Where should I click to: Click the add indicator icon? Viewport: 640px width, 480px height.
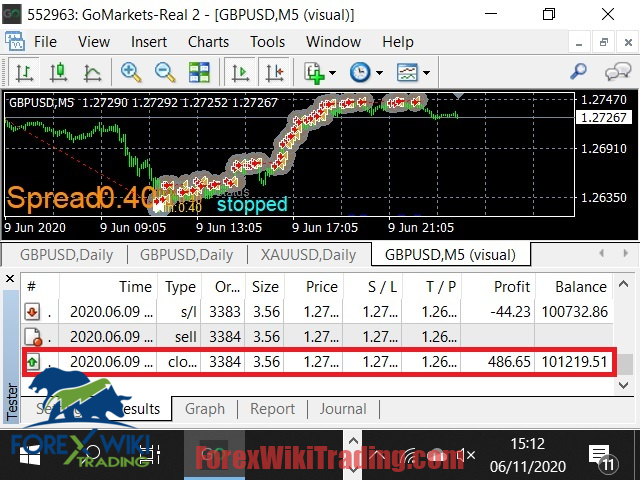point(314,73)
